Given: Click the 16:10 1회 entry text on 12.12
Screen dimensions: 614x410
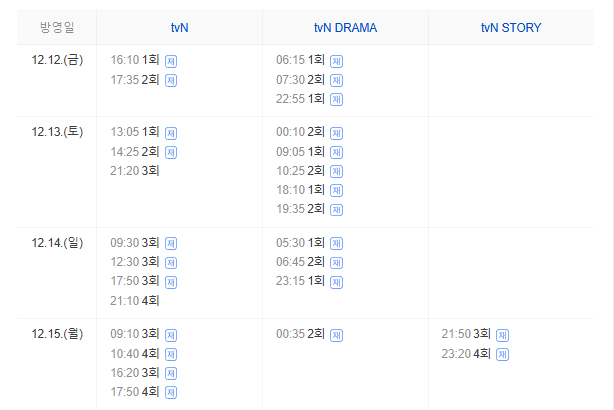Looking at the screenshot, I should click(135, 60).
